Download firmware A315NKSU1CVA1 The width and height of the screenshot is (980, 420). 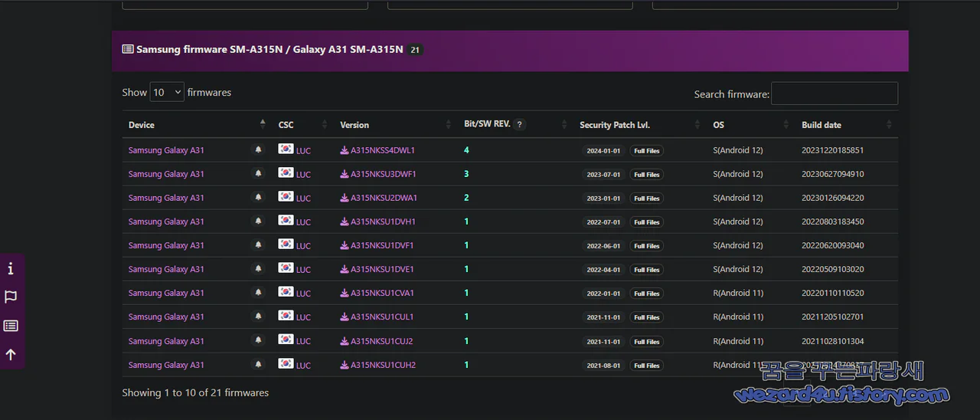tap(377, 293)
